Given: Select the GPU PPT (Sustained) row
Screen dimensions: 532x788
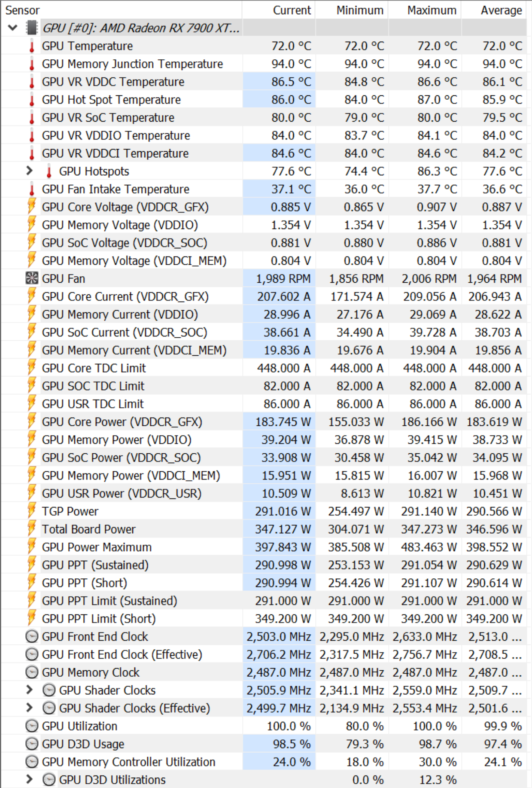Looking at the screenshot, I should pos(264,565).
